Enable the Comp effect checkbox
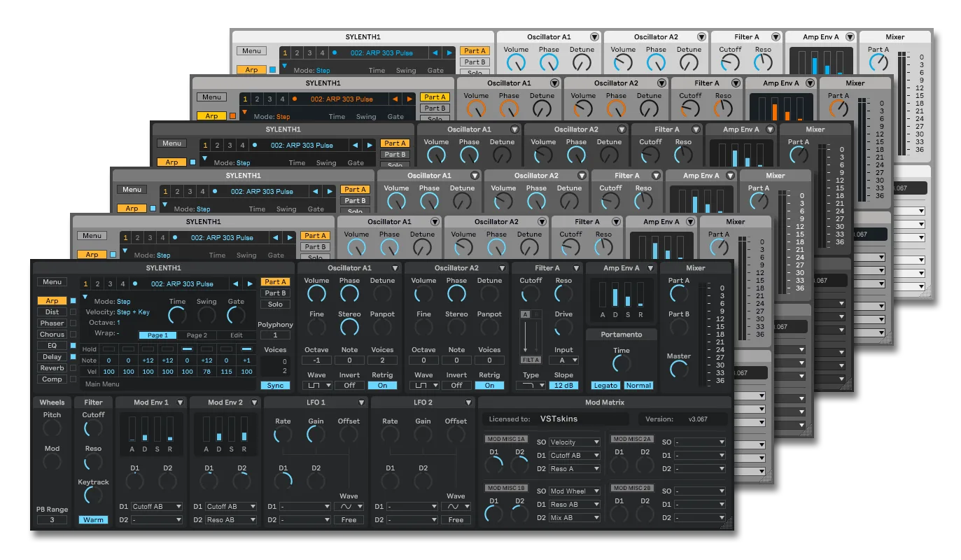This screenshot has width=961, height=560. click(x=73, y=379)
